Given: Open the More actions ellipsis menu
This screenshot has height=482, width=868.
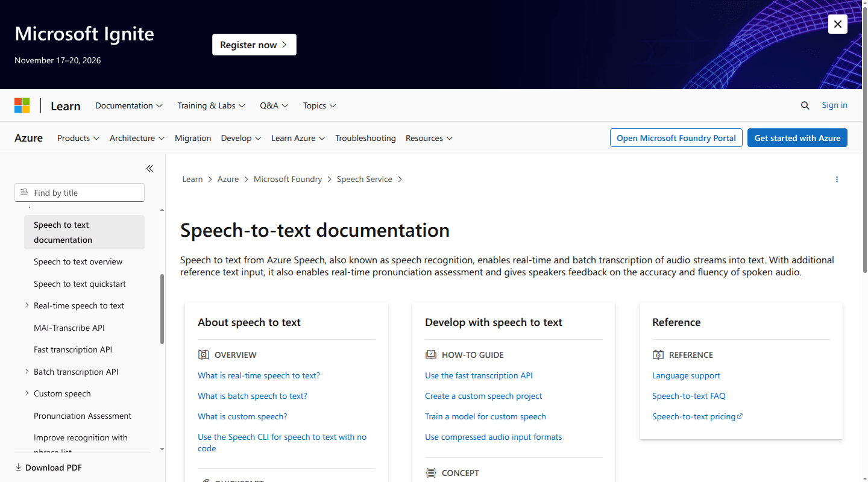Looking at the screenshot, I should click(837, 180).
